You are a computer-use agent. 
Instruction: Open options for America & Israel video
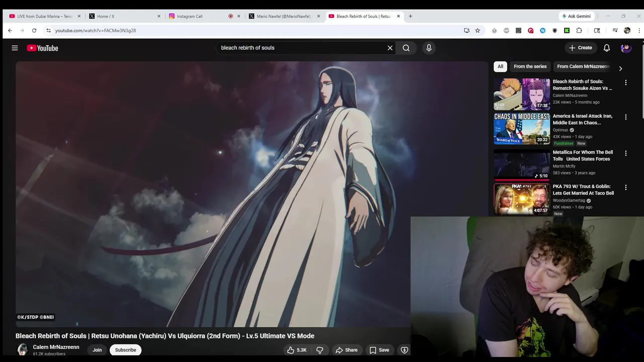click(626, 117)
